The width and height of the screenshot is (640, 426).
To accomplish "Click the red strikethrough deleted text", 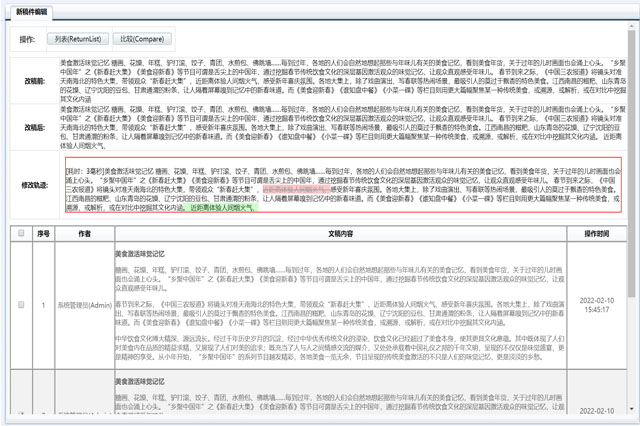I will pos(293,187).
